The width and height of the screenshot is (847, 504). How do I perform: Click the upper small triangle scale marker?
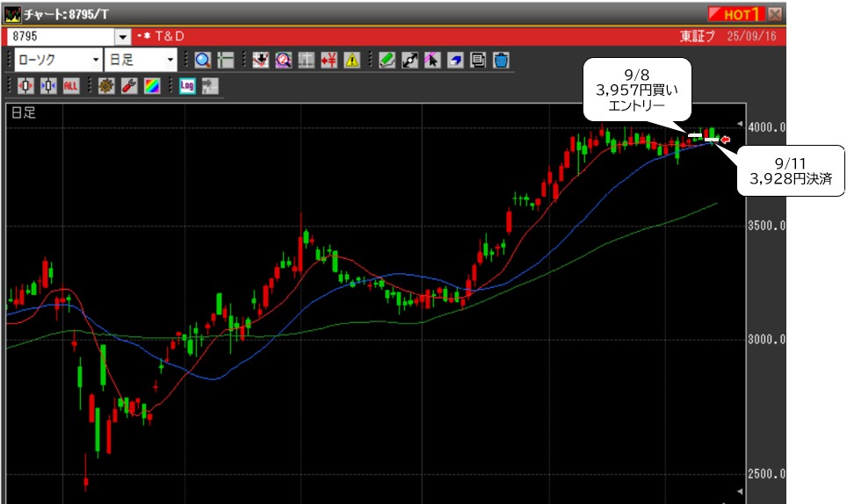coord(741,123)
